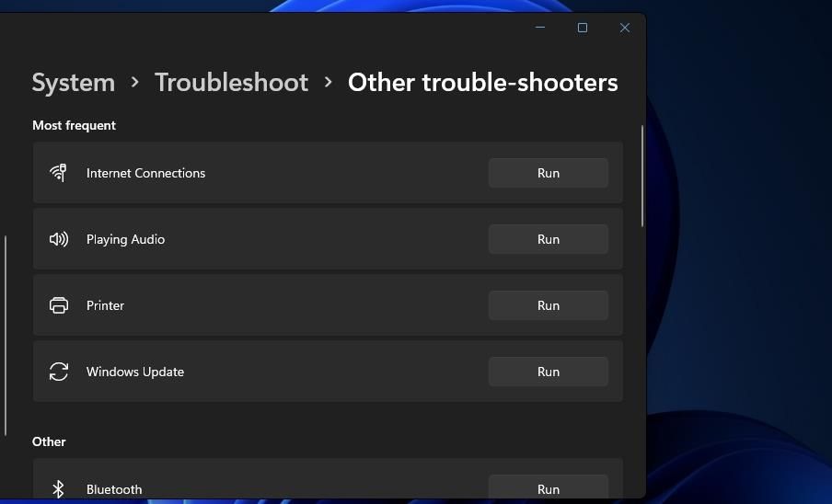Click the Bluetooth icon
832x504 pixels.
[x=58, y=489]
